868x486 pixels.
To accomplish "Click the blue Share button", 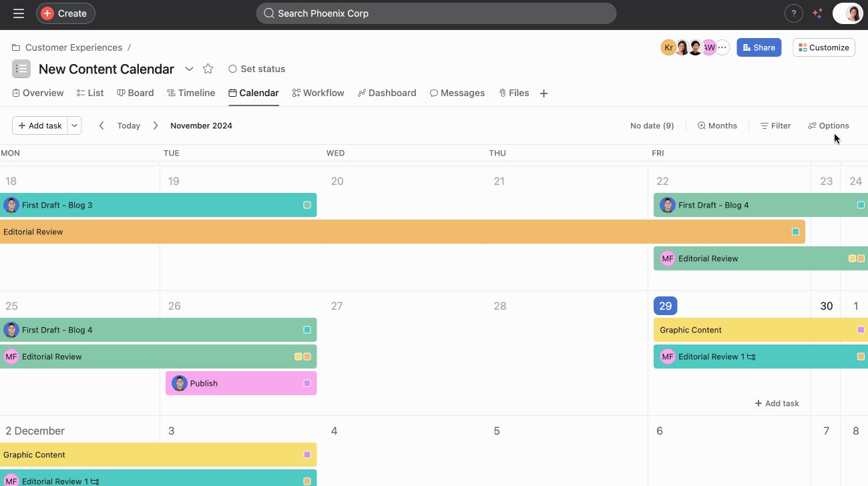I will tap(758, 47).
